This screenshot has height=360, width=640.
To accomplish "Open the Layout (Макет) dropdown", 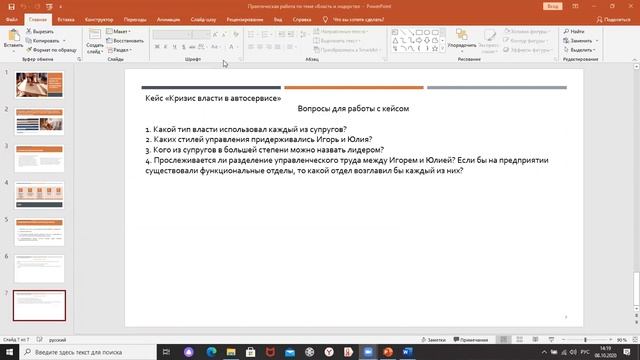I will pyautogui.click(x=118, y=31).
